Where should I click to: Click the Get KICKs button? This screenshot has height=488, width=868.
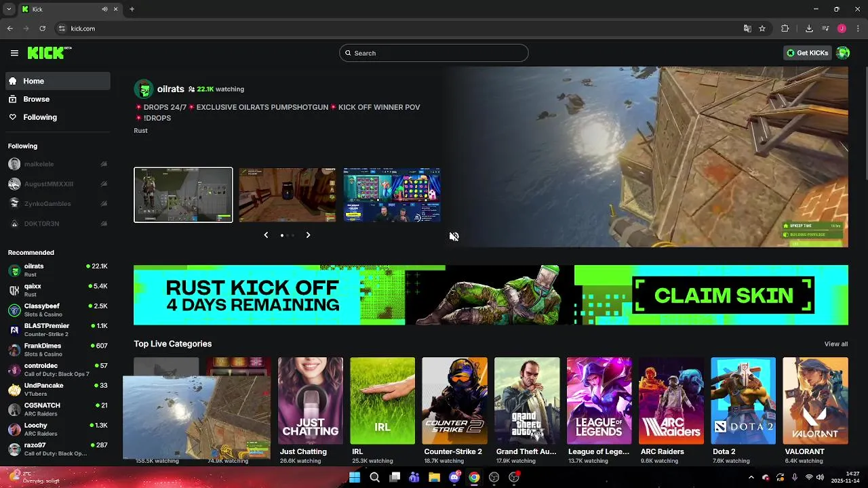coord(807,53)
